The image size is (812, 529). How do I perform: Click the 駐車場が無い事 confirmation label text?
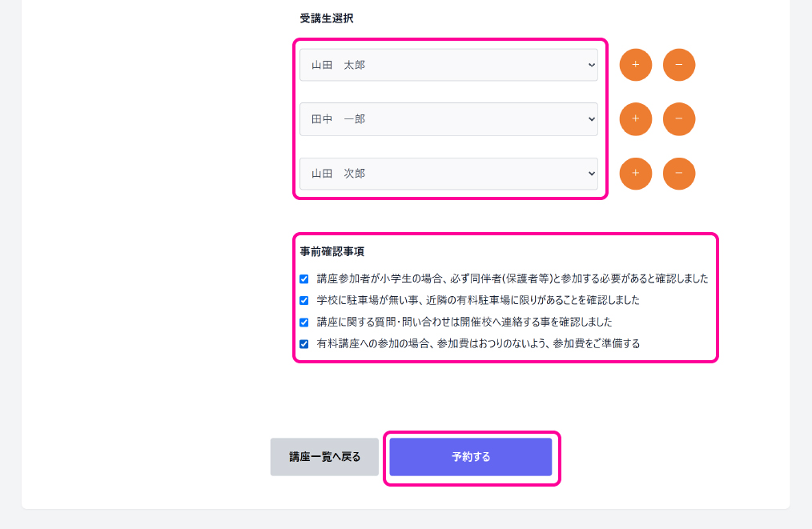(478, 301)
